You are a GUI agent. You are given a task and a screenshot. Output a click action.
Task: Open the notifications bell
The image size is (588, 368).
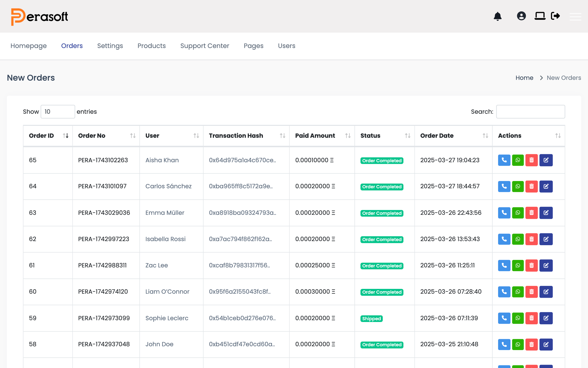coord(498,16)
